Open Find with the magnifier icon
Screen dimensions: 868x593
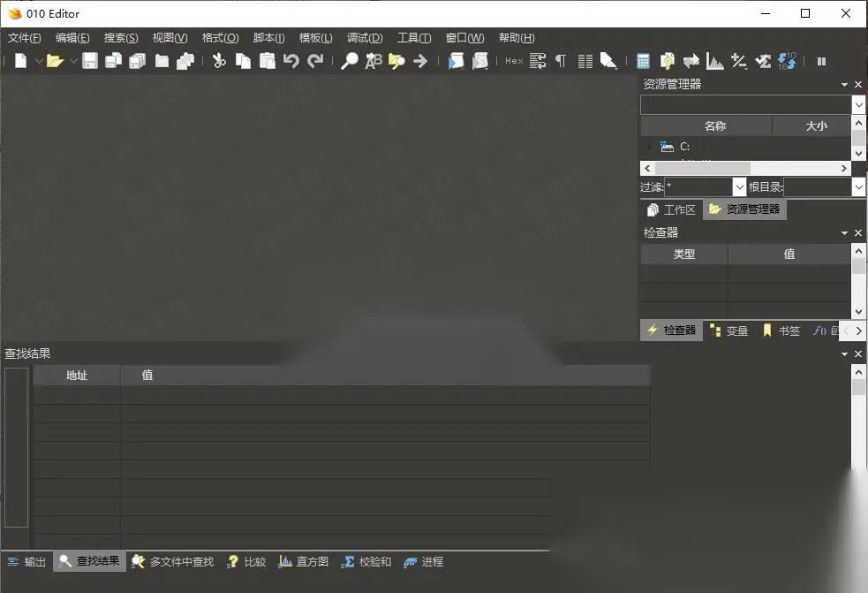click(x=349, y=60)
